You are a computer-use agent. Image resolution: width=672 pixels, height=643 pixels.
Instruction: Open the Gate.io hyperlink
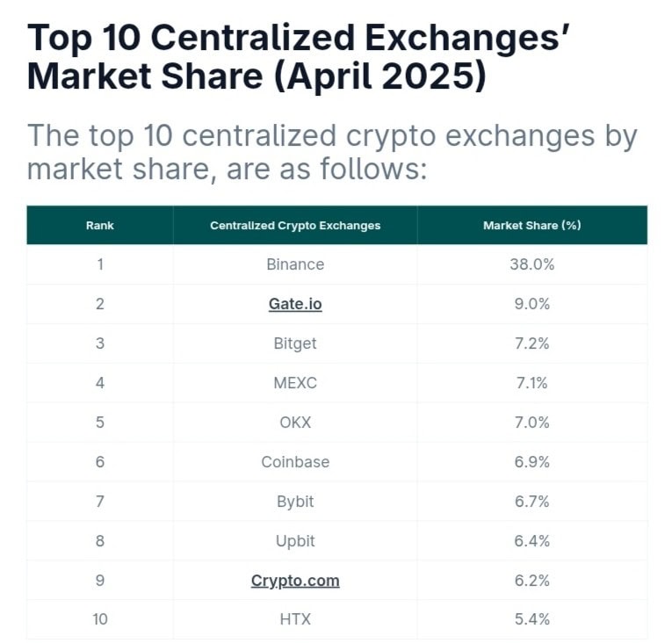295,304
